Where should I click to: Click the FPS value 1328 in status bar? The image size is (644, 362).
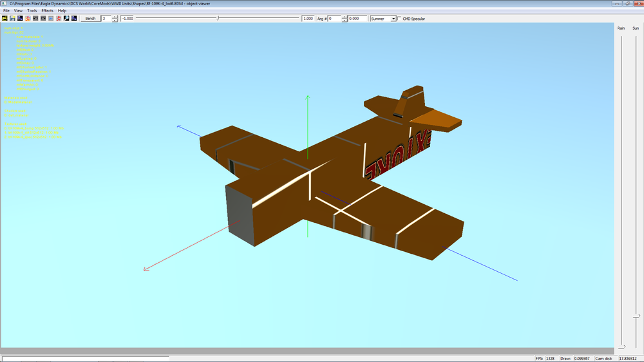click(x=550, y=359)
